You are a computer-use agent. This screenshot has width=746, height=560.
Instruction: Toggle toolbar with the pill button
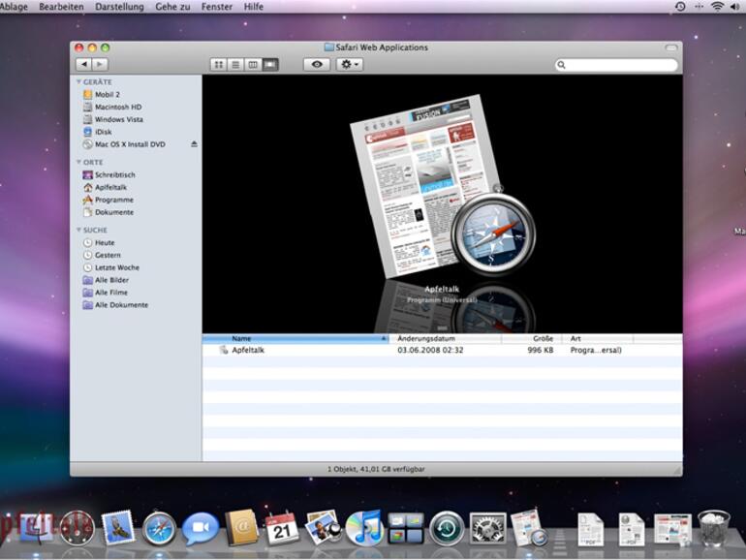point(670,47)
